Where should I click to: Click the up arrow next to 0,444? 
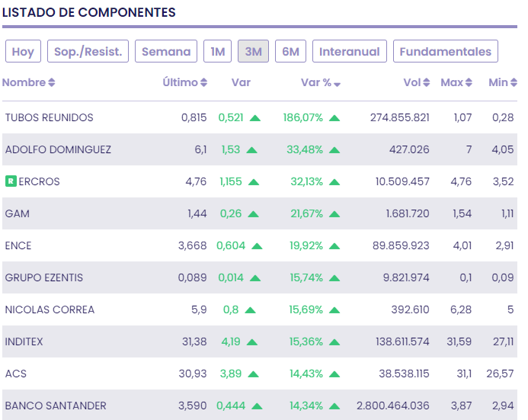pyautogui.click(x=257, y=406)
